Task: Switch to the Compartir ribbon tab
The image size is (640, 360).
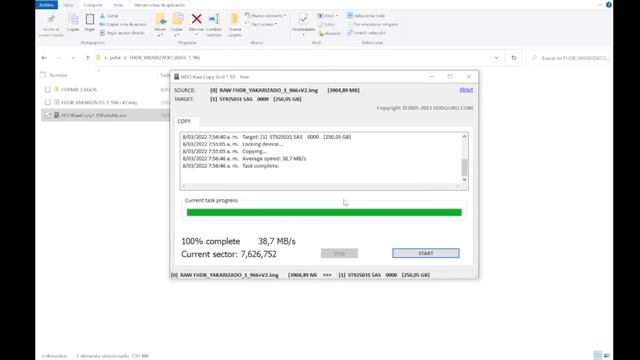Action: (93, 5)
